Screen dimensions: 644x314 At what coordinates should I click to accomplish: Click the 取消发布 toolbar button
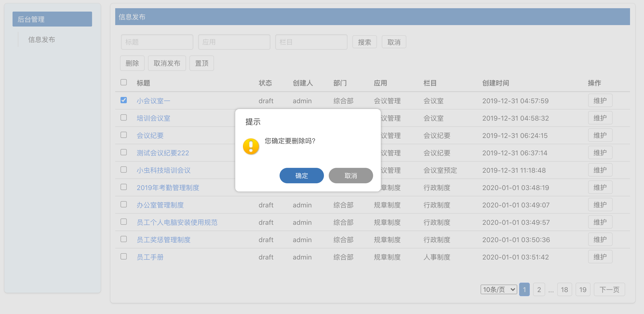[167, 63]
